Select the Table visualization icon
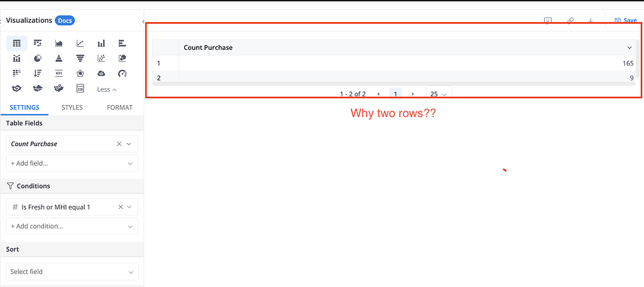This screenshot has height=287, width=644. 16,43
